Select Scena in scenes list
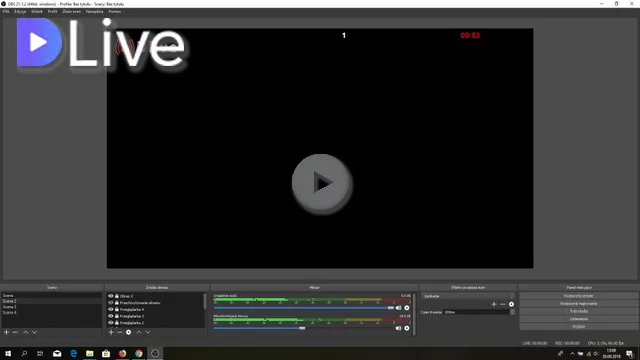The width and height of the screenshot is (640, 360). (51, 295)
